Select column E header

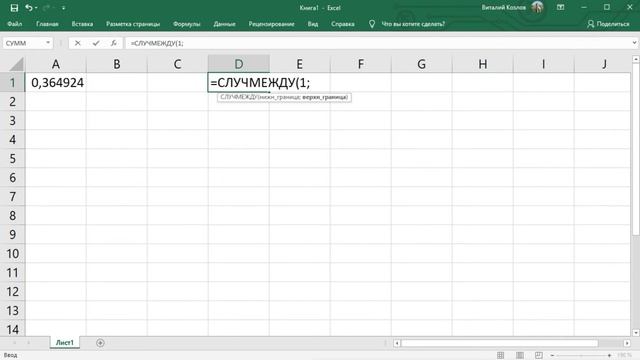tap(299, 64)
